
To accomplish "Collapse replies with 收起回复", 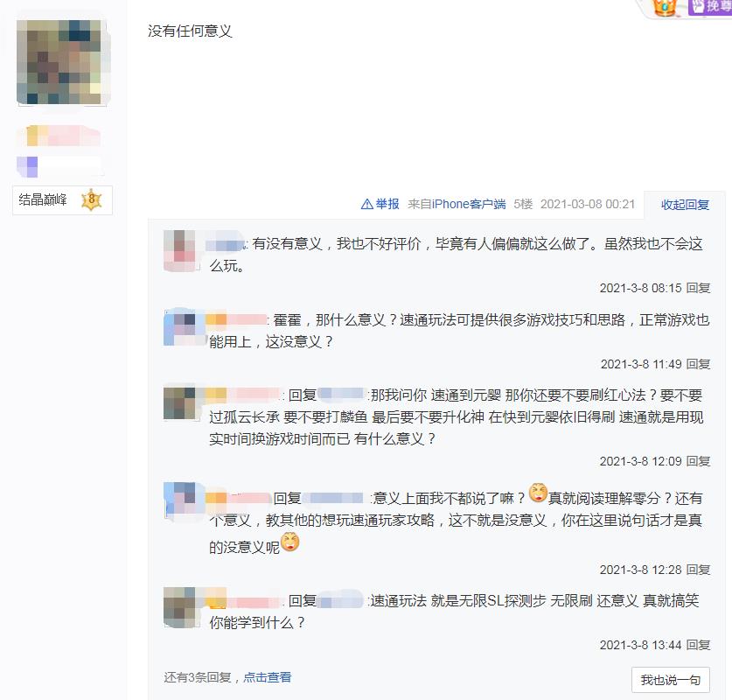I will click(685, 205).
